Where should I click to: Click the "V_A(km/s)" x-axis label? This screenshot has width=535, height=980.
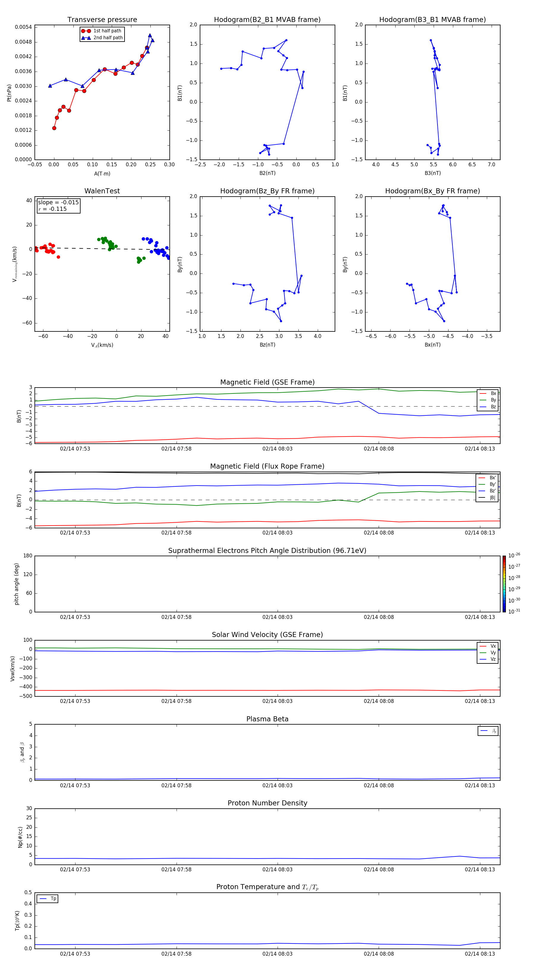(x=102, y=345)
